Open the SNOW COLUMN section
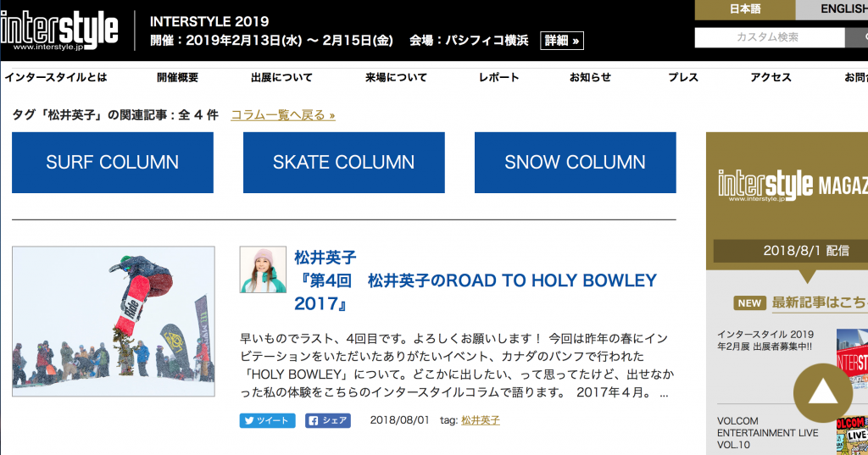 [x=575, y=162]
